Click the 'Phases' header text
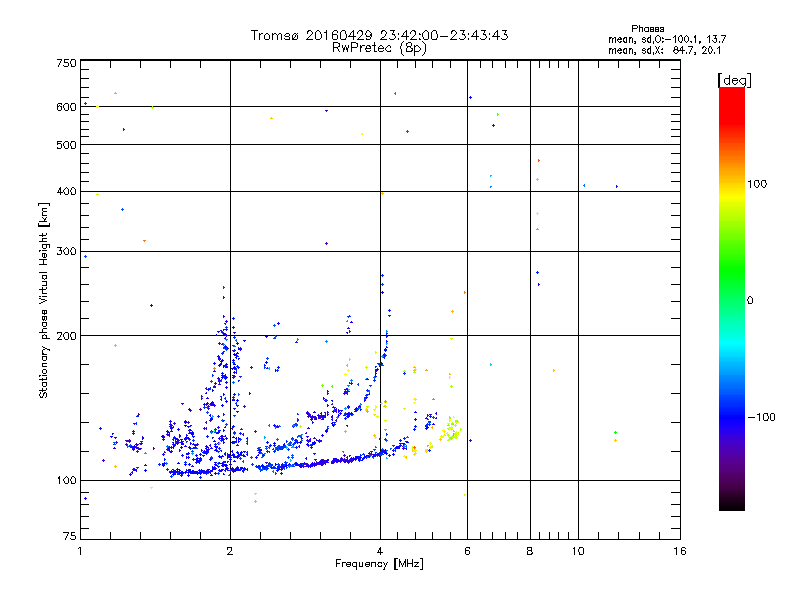The height and width of the screenshot is (600, 800). [647, 29]
